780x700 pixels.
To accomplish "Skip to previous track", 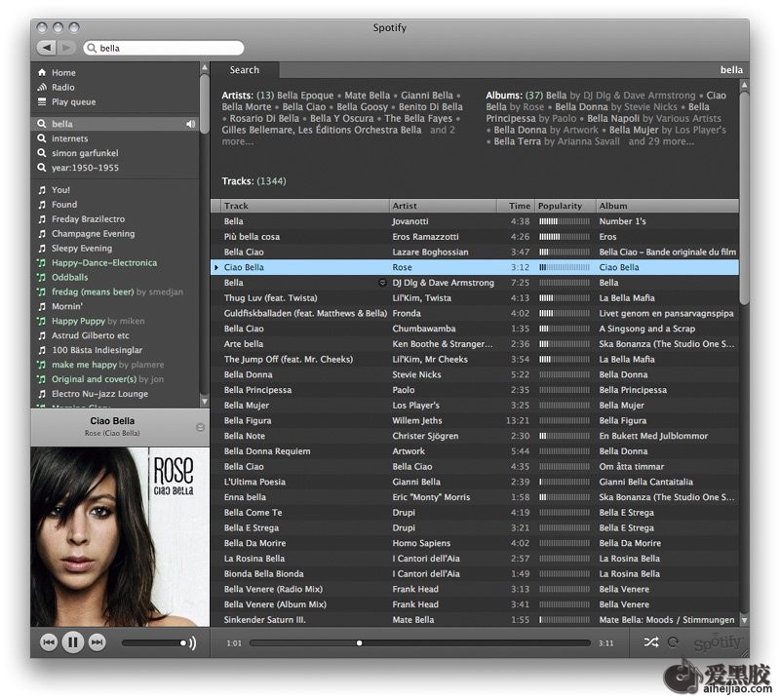I will (48, 642).
